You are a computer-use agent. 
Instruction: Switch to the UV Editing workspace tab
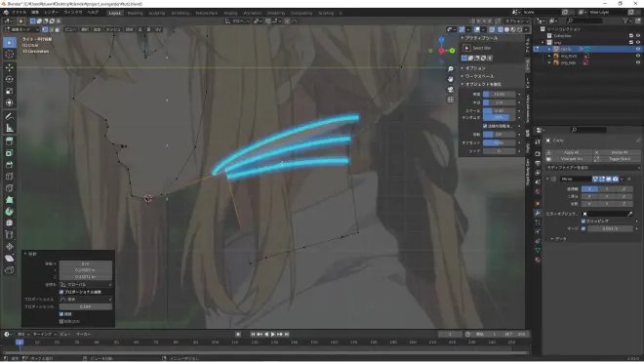(181, 13)
